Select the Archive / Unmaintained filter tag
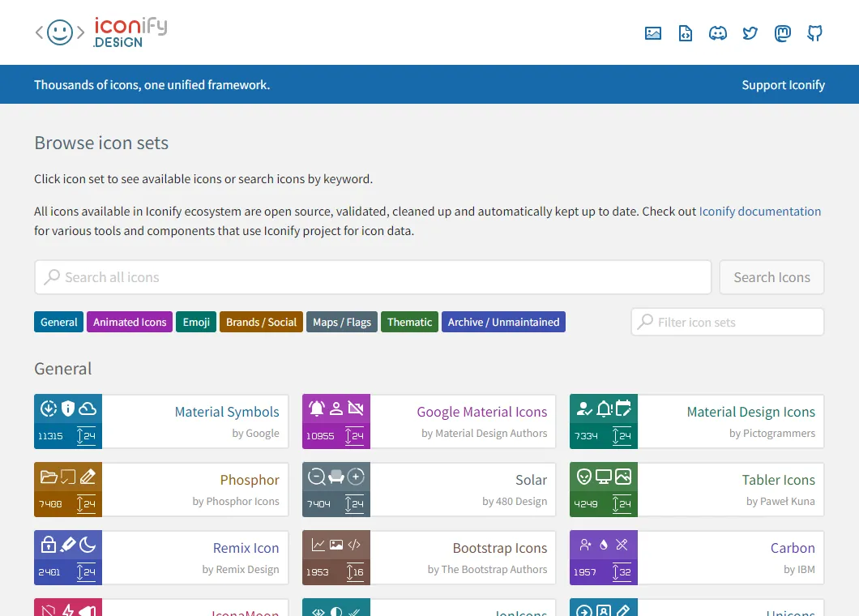Screen dimensions: 859x616 pos(503,322)
